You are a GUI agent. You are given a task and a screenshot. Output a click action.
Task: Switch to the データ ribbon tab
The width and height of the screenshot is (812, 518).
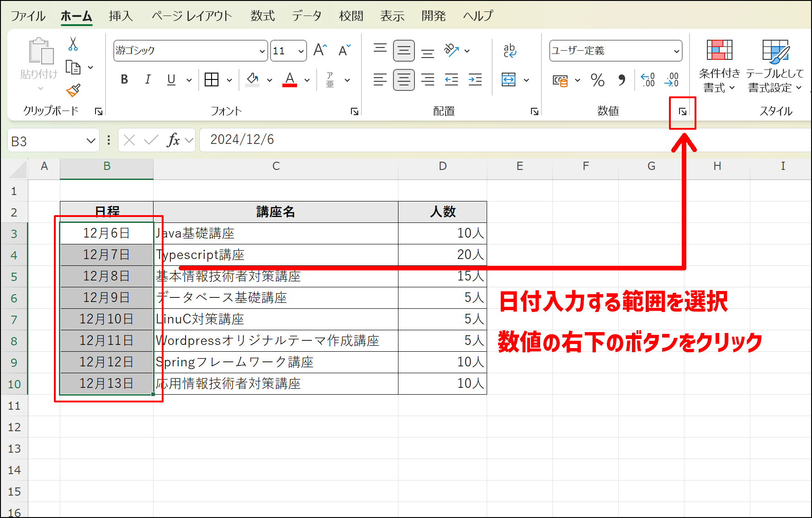pyautogui.click(x=307, y=15)
